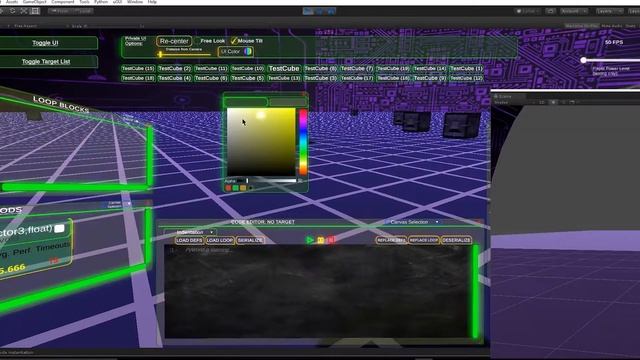
Task: Click the rainbow hue strip in color picker
Action: (x=303, y=142)
